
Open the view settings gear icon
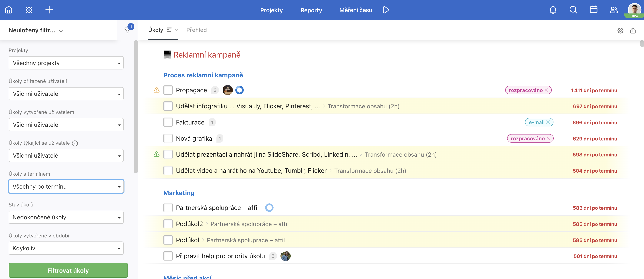coord(620,31)
